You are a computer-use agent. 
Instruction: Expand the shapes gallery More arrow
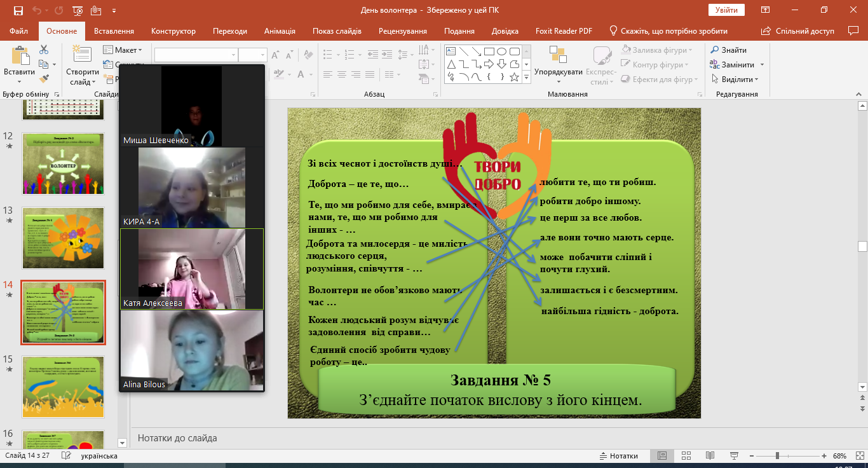click(526, 78)
